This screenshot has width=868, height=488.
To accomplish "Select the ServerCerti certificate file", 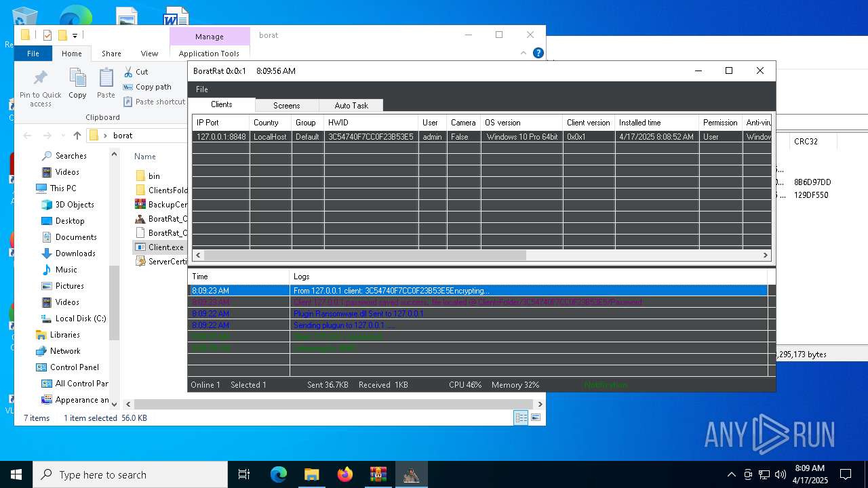I will pos(161,262).
